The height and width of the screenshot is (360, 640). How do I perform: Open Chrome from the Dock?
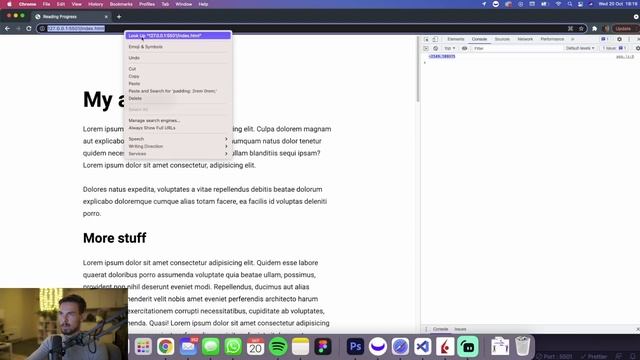tap(165, 347)
